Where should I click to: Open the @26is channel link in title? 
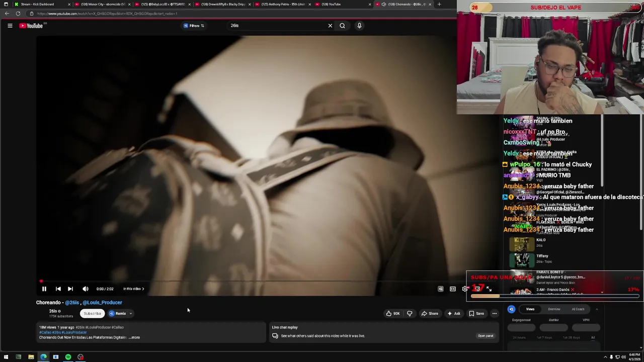pyautogui.click(x=72, y=303)
